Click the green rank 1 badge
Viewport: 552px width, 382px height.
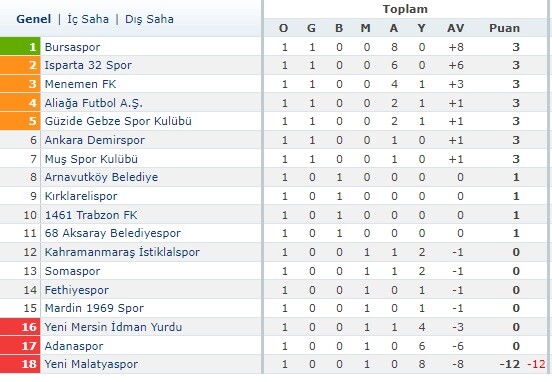pos(20,46)
